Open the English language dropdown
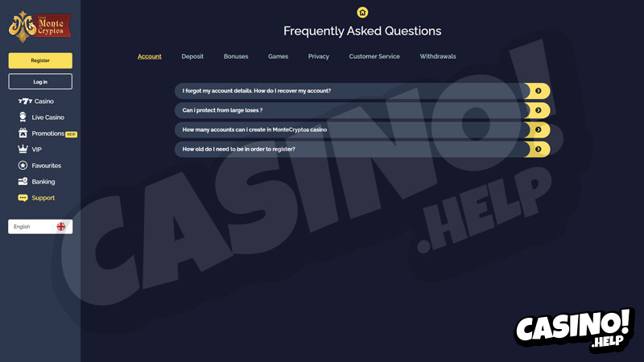Viewport: 644px width, 362px height. tap(40, 227)
